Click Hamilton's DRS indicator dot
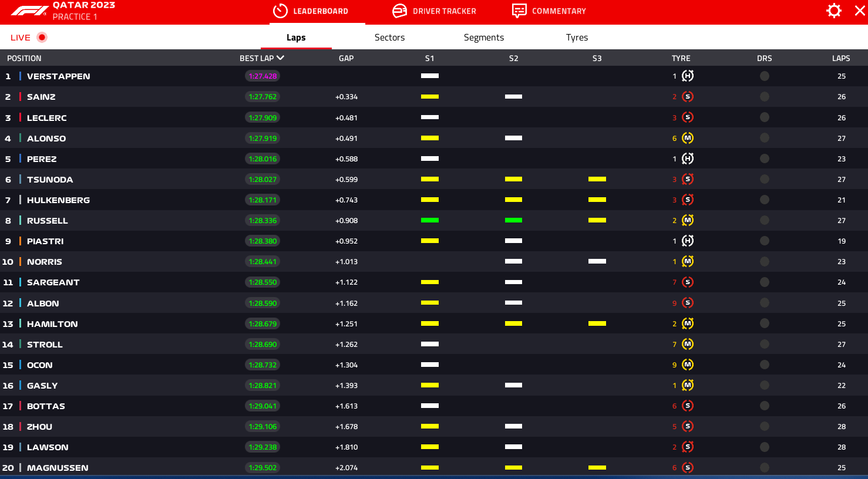 764,323
